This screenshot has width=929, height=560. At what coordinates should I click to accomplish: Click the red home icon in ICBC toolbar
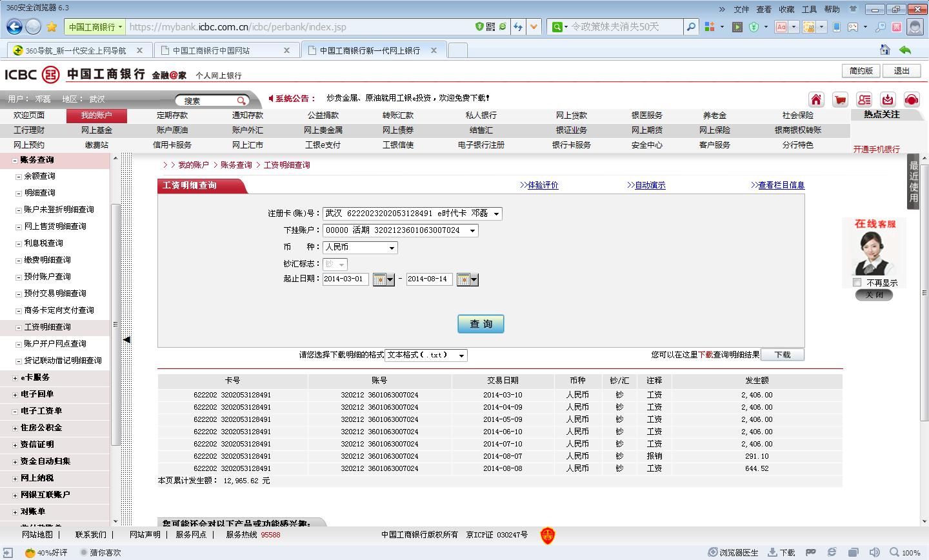point(816,99)
